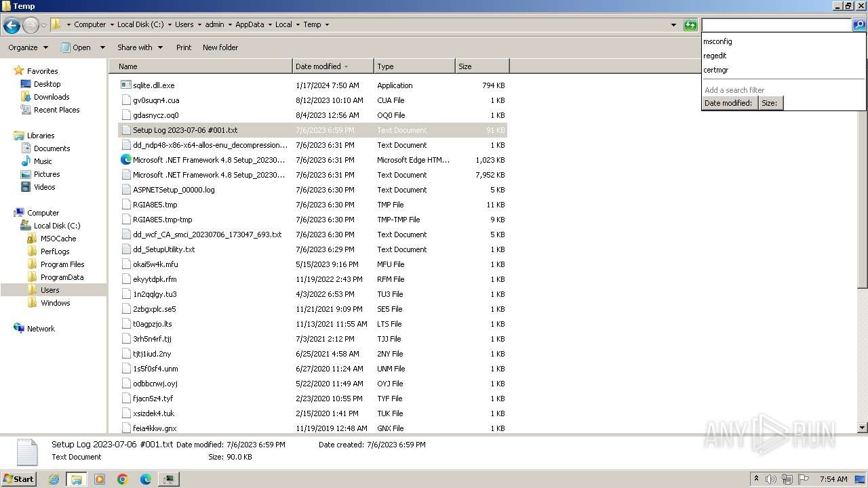
Task: Click the AppData breadcrumb segment
Action: [x=250, y=24]
